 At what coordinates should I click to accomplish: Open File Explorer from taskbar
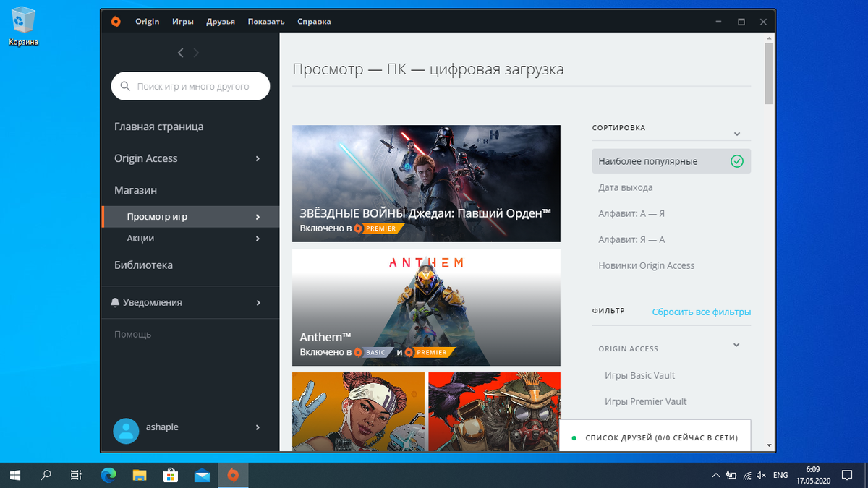pyautogui.click(x=140, y=475)
